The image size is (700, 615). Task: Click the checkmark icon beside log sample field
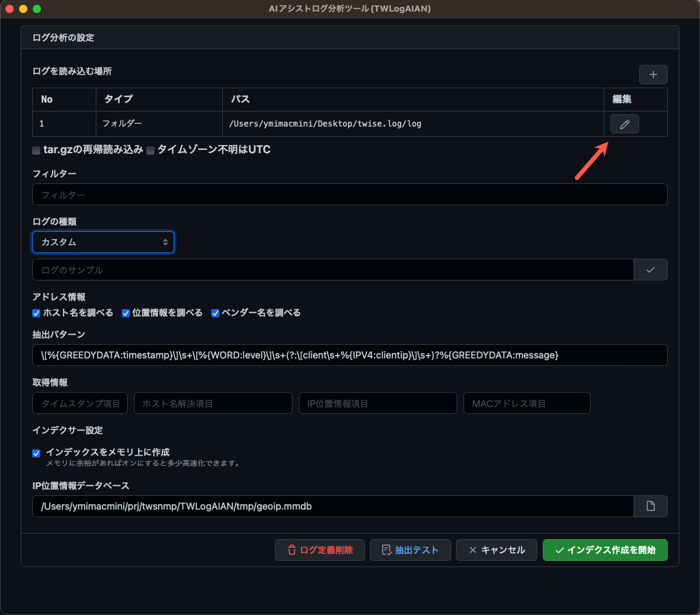(x=650, y=270)
